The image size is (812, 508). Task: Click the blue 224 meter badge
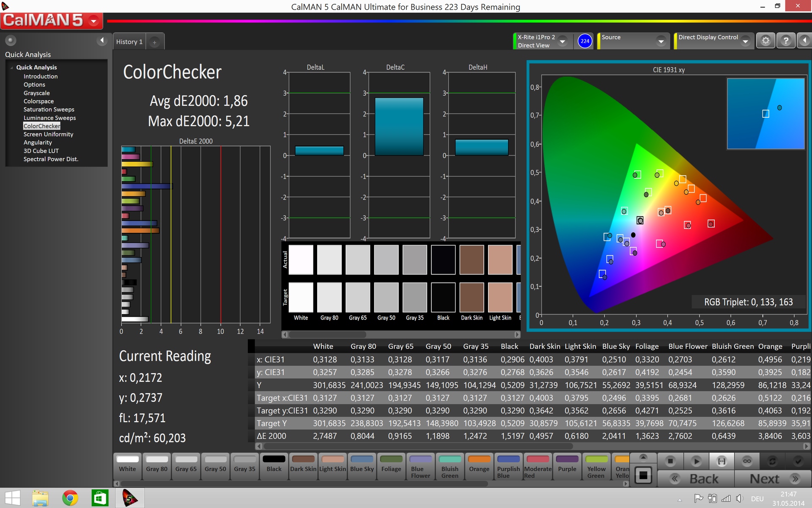[584, 41]
